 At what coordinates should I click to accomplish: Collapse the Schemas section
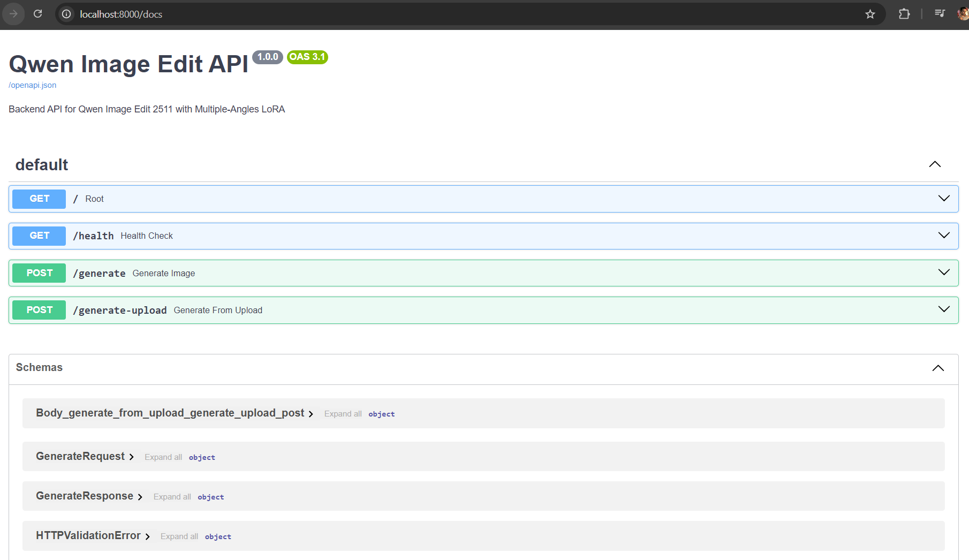coord(938,368)
